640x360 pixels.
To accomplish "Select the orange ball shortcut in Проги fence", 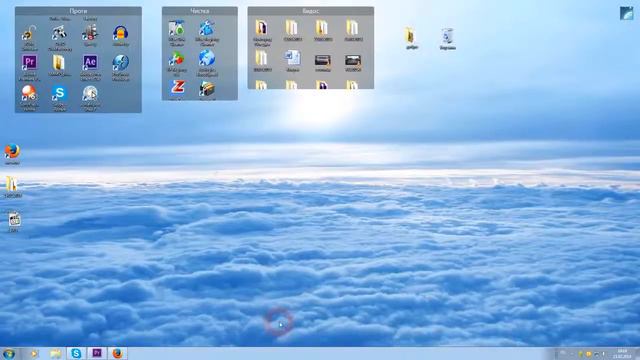I will [x=29, y=93].
